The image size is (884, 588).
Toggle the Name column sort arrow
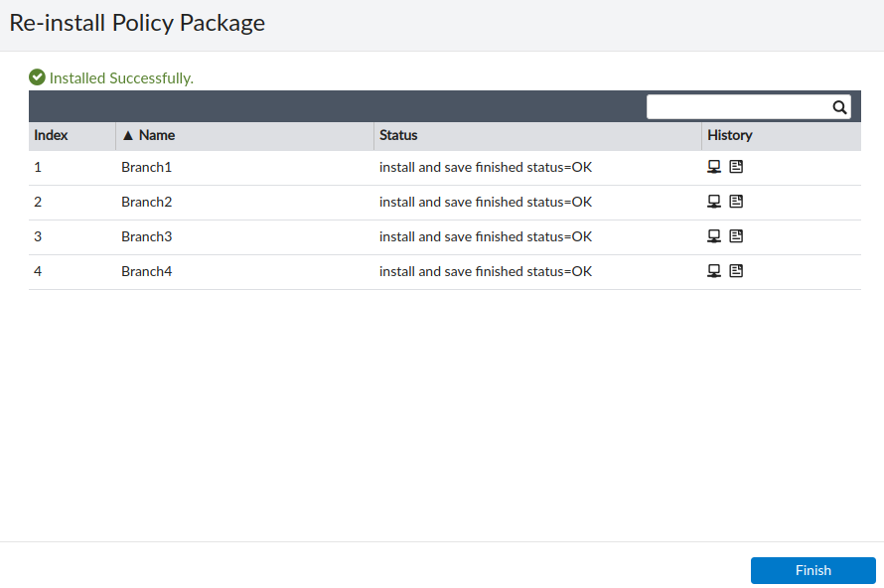(x=127, y=135)
